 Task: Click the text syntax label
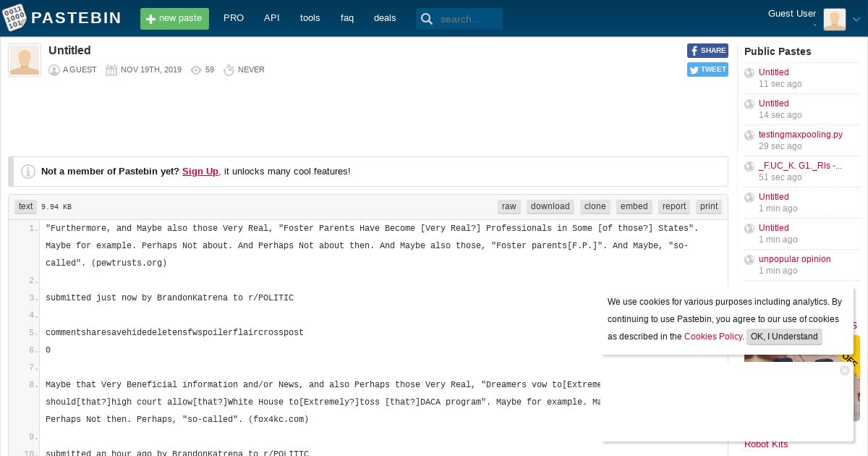click(25, 207)
